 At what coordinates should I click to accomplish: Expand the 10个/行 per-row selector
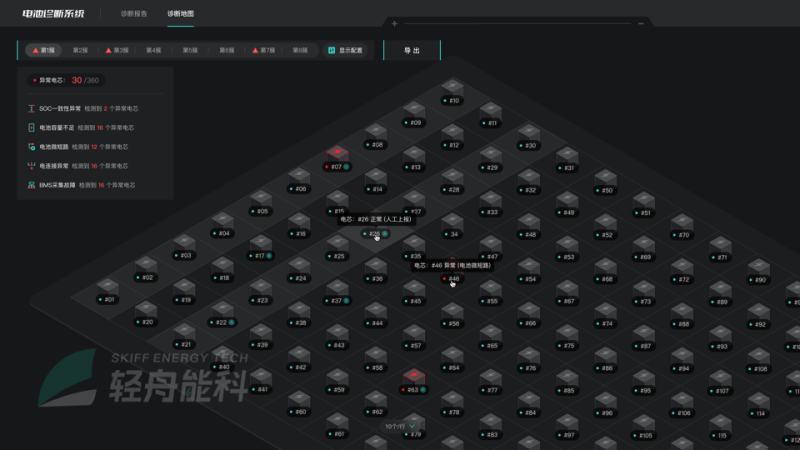(400, 426)
